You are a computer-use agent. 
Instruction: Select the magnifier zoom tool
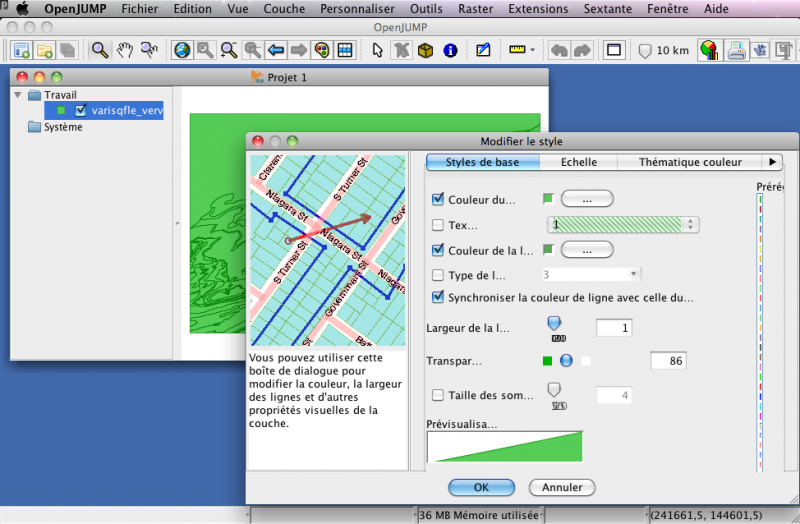click(100, 49)
